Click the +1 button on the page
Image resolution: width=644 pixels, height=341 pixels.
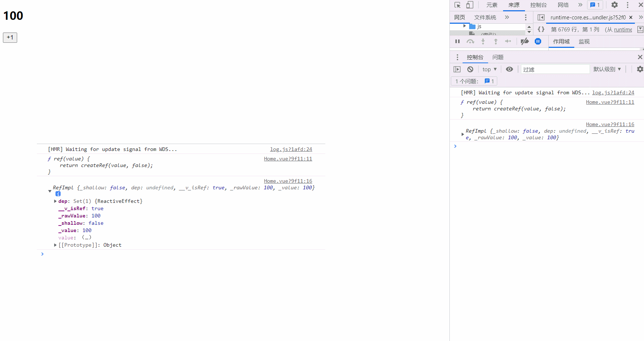click(x=10, y=37)
